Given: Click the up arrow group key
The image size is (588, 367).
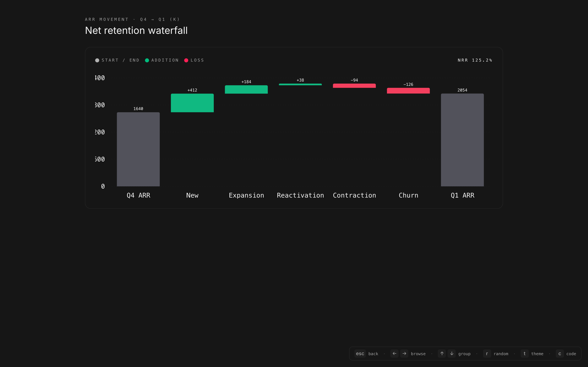Looking at the screenshot, I should 442,353.
